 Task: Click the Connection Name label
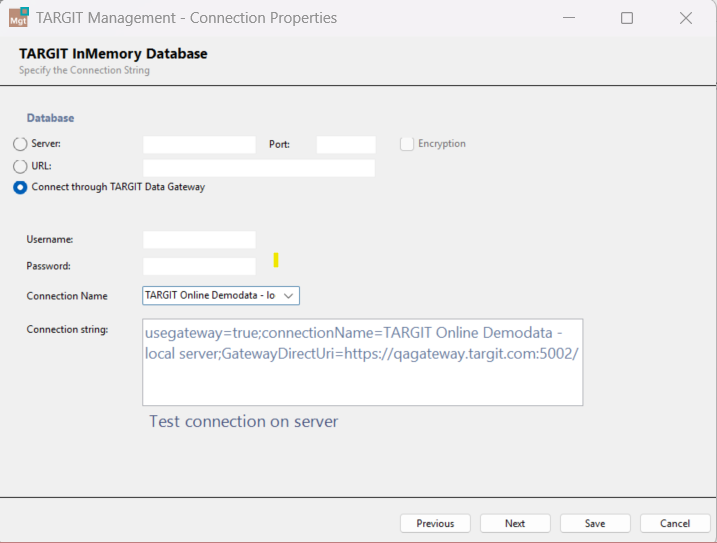(x=67, y=296)
